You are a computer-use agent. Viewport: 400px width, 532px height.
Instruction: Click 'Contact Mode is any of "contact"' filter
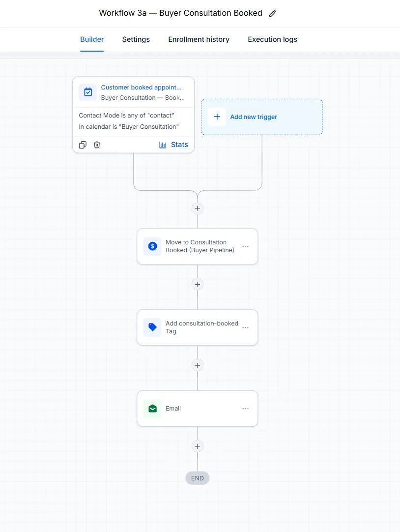pos(126,116)
